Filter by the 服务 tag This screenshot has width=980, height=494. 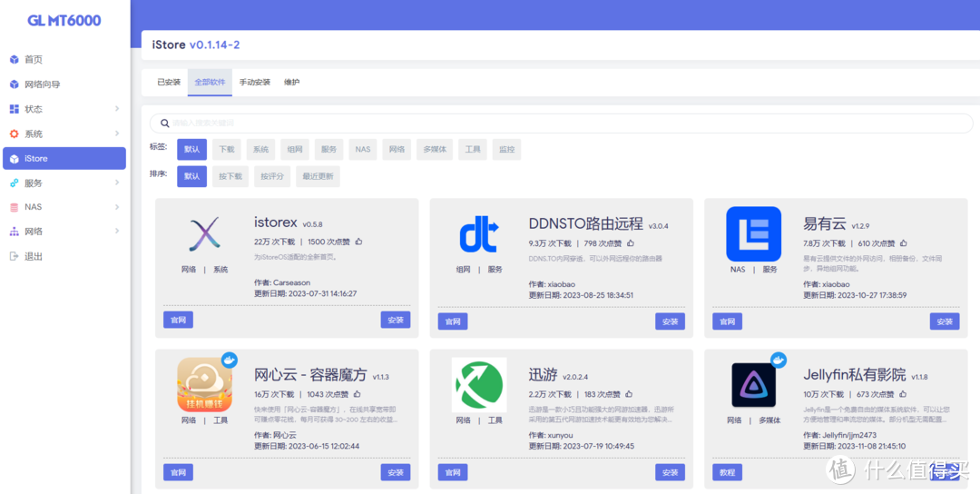pyautogui.click(x=328, y=150)
